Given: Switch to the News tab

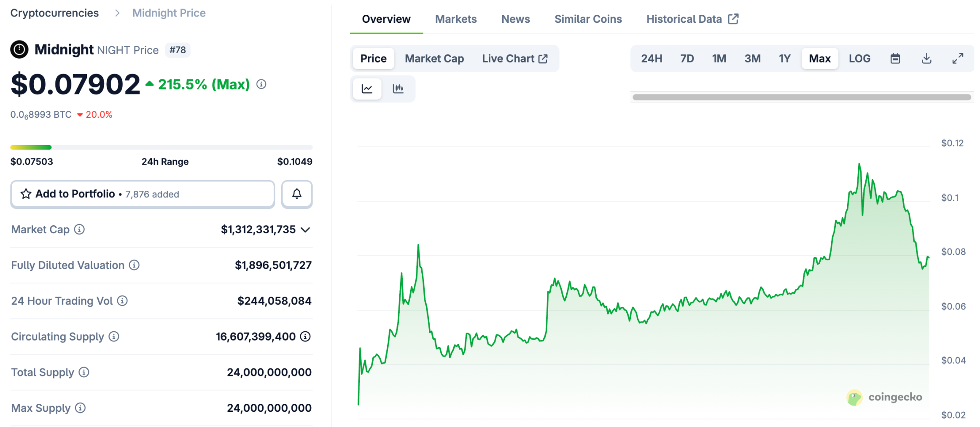Looking at the screenshot, I should pos(515,19).
